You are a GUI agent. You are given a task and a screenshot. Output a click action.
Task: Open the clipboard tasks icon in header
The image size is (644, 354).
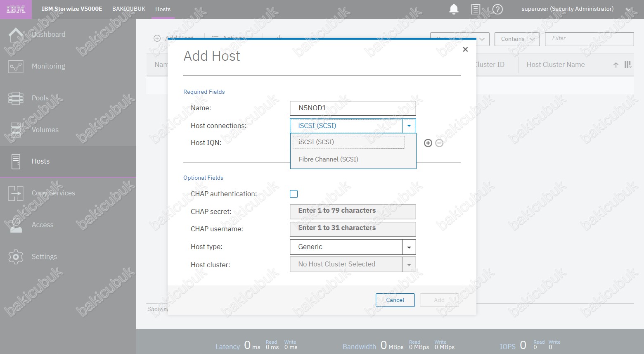tap(476, 9)
